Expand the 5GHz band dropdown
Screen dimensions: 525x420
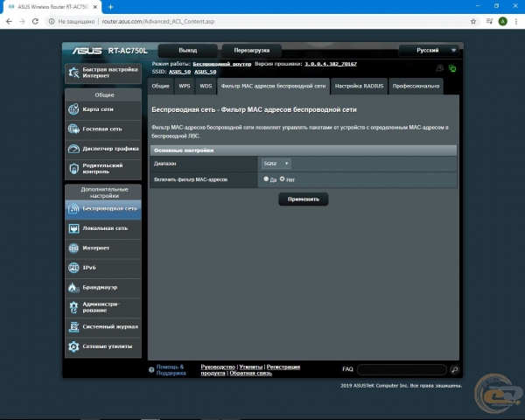point(276,164)
